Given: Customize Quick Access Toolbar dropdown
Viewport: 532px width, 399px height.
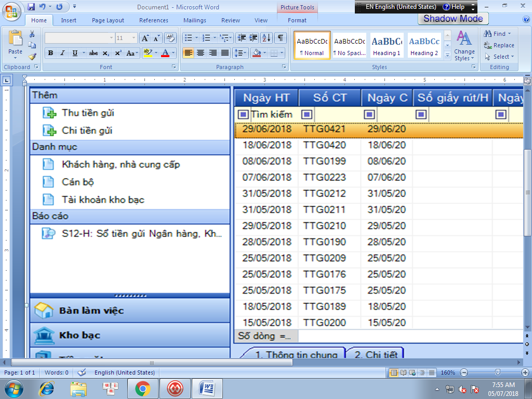Looking at the screenshot, I should pos(75,6).
